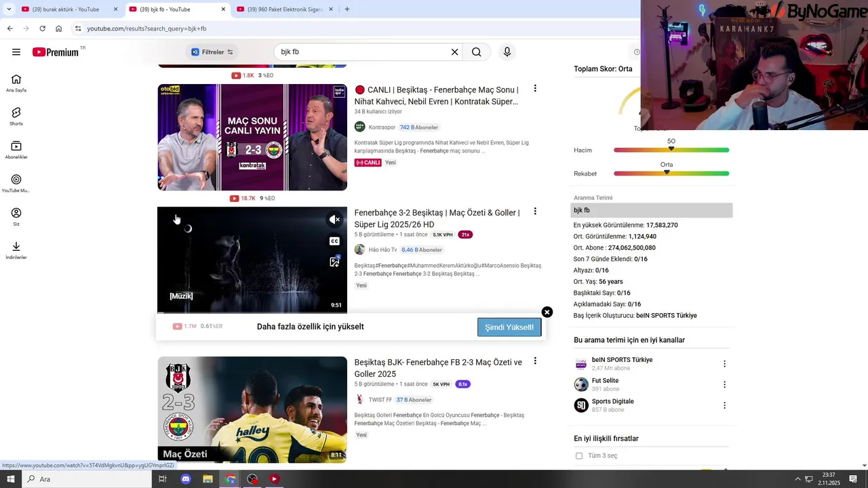Open more options for Sports Digitale

pyautogui.click(x=724, y=405)
